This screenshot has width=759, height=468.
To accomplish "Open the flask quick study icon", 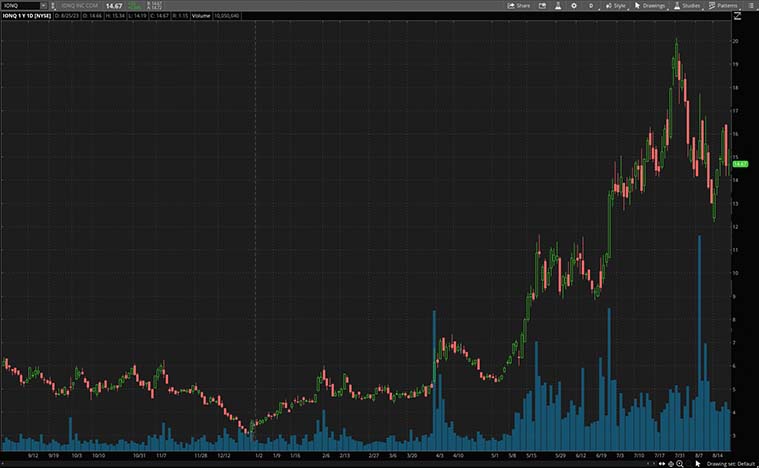I will pyautogui.click(x=558, y=5).
